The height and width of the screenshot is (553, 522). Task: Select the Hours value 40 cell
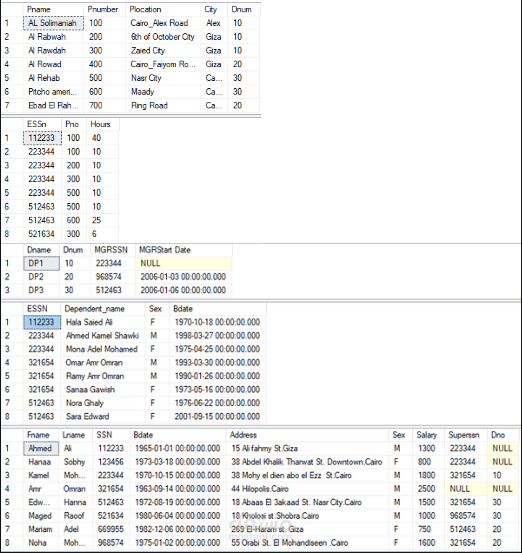(102, 138)
